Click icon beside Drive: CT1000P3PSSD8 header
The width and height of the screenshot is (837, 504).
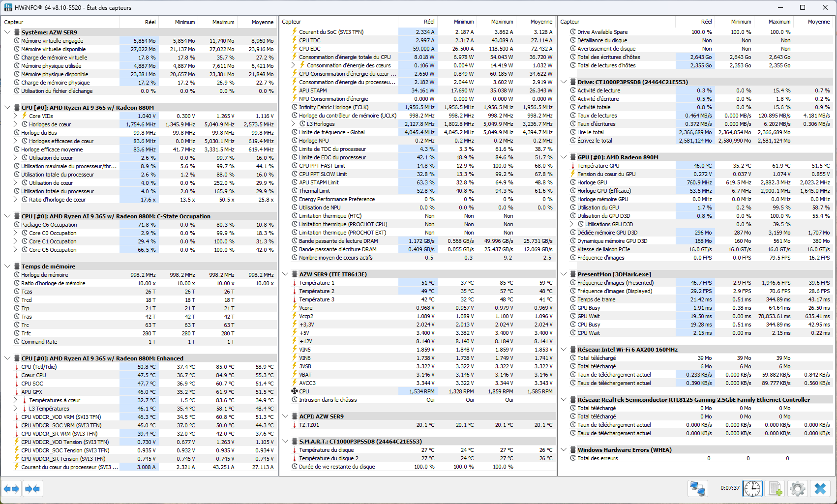pos(573,82)
